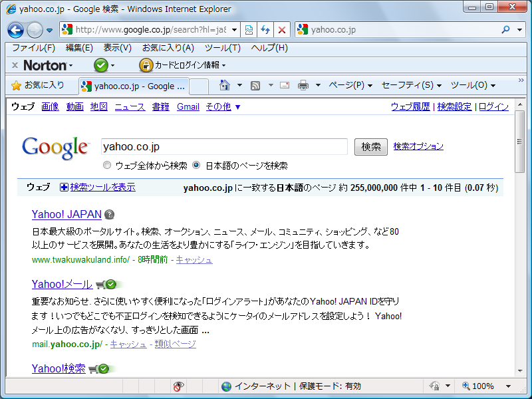The image size is (532, 399).
Task: Open the ウェブ履歴 link
Action: click(x=410, y=106)
